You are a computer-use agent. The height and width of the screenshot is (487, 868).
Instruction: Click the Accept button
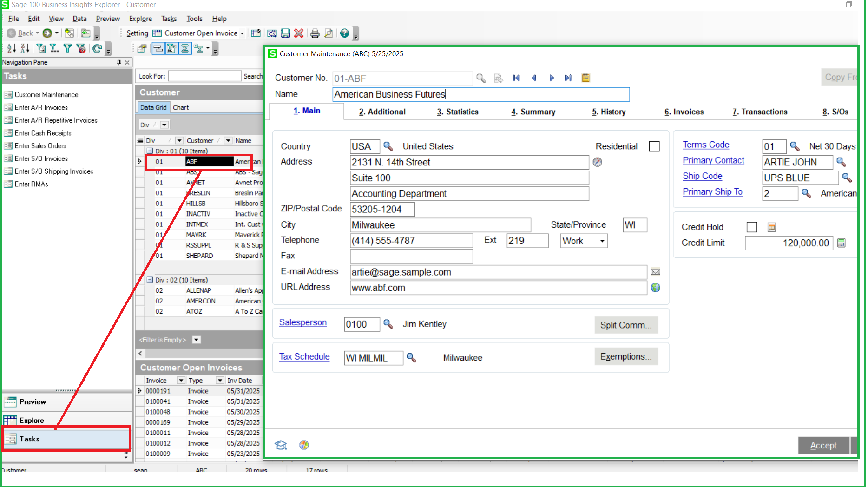(x=823, y=445)
